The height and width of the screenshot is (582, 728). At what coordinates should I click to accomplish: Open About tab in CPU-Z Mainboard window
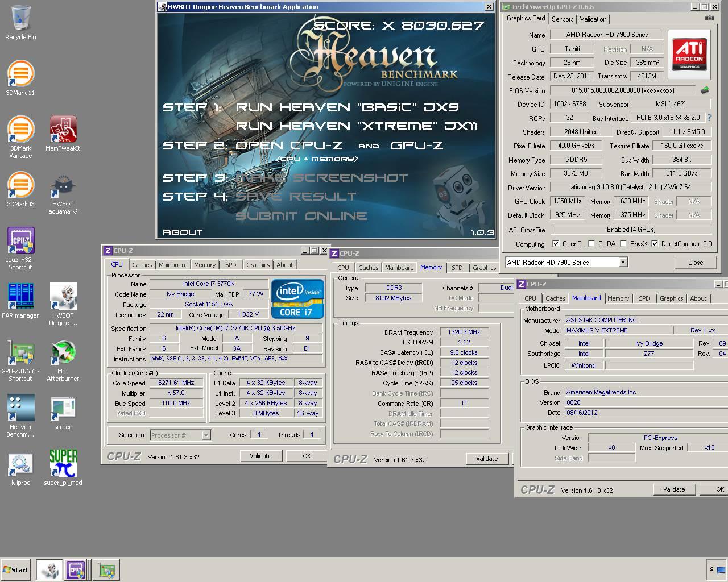pos(698,298)
